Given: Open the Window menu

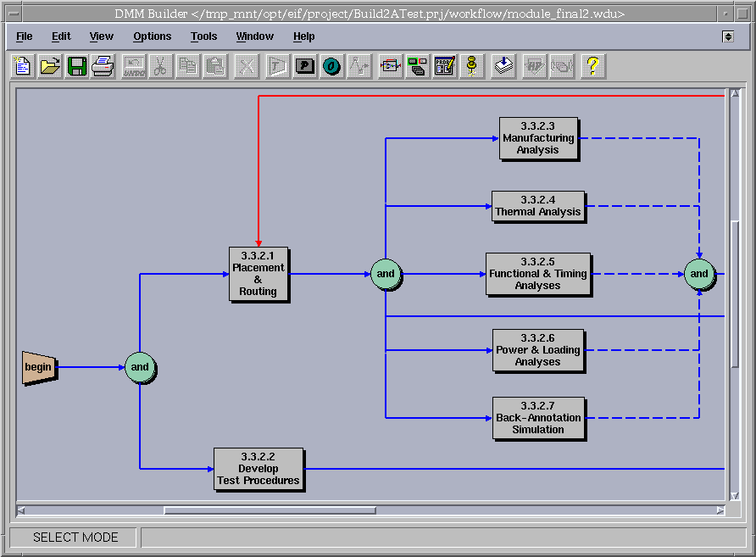Looking at the screenshot, I should (x=254, y=36).
